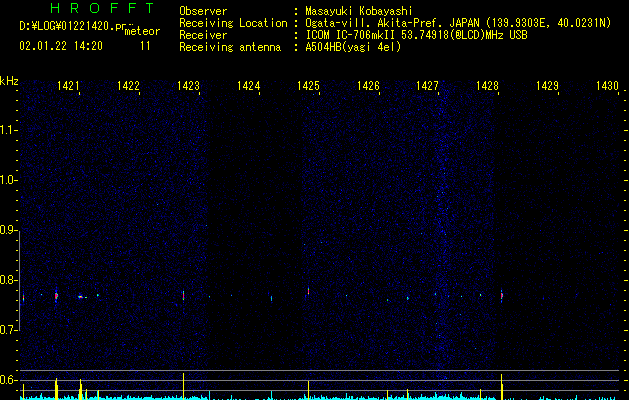Click the 1.1 kHz frequency label
629x400 pixels.
[x=8, y=130]
